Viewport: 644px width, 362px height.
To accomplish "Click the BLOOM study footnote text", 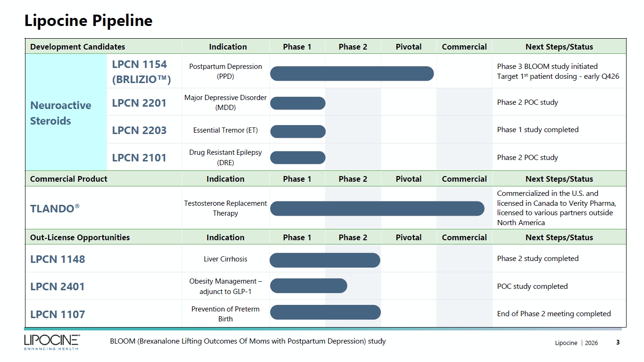I will point(248,341).
